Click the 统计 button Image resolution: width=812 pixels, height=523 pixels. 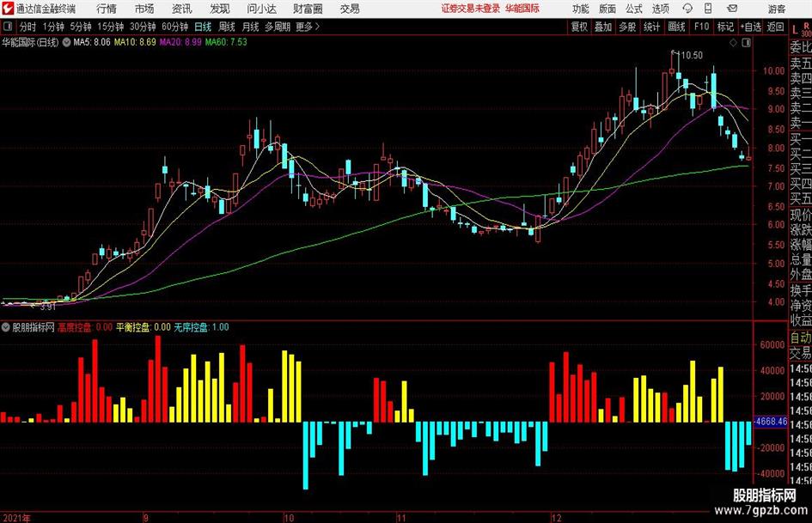651,27
